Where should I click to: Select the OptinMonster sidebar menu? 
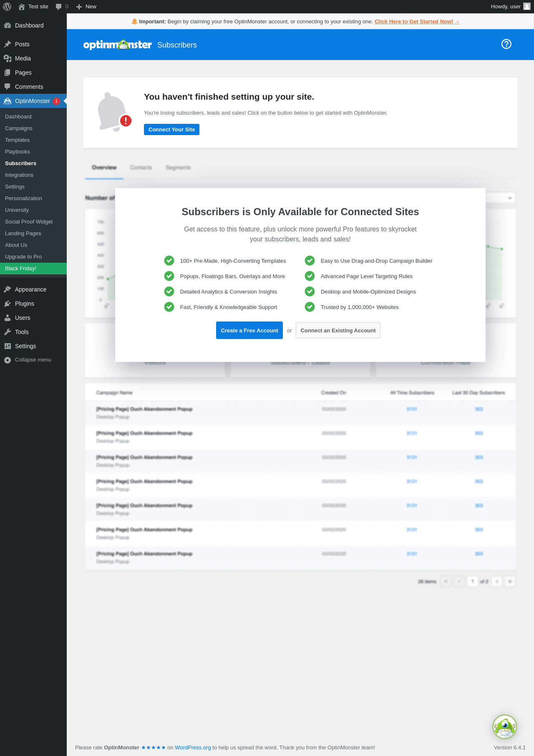(x=33, y=101)
